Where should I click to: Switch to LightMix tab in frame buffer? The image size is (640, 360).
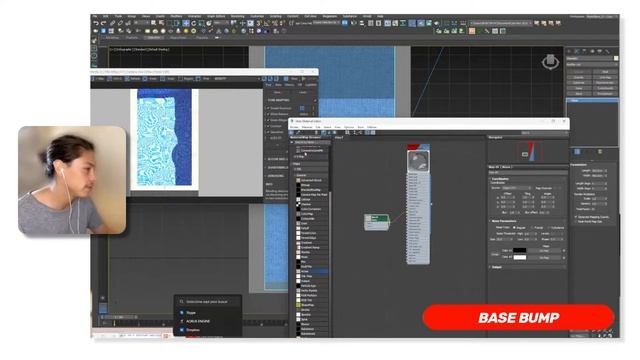(x=311, y=85)
